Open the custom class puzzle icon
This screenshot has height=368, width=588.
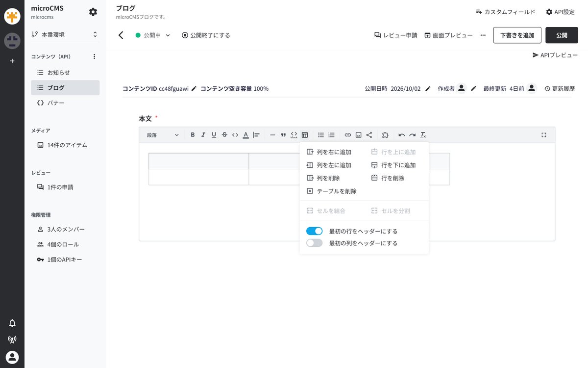pyautogui.click(x=385, y=135)
